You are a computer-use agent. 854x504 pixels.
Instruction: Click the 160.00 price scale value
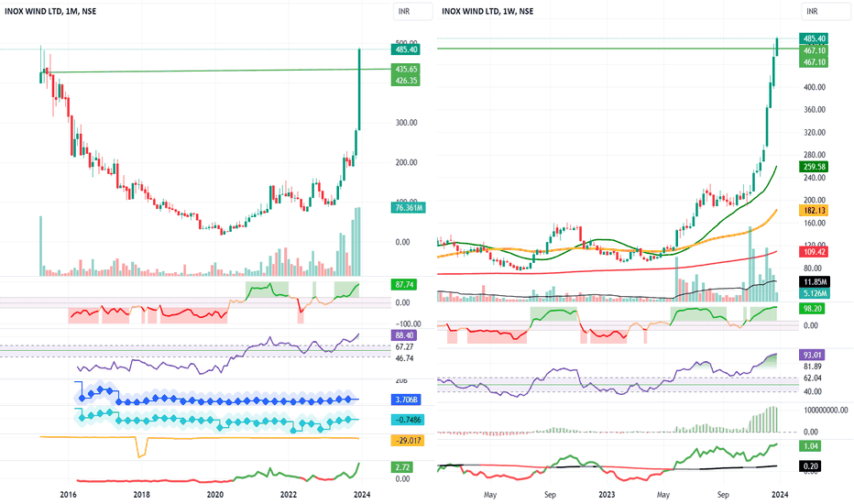point(815,223)
